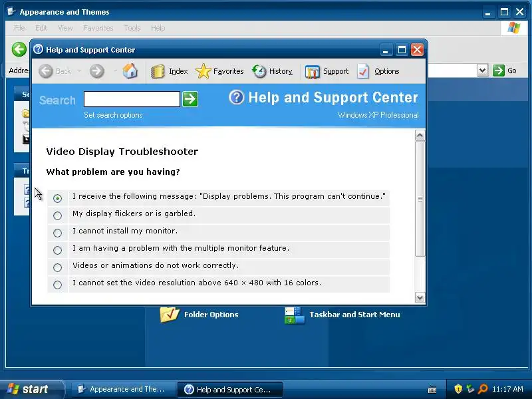Click the Home icon in Help toolbar
This screenshot has height=399, width=532.
click(130, 71)
